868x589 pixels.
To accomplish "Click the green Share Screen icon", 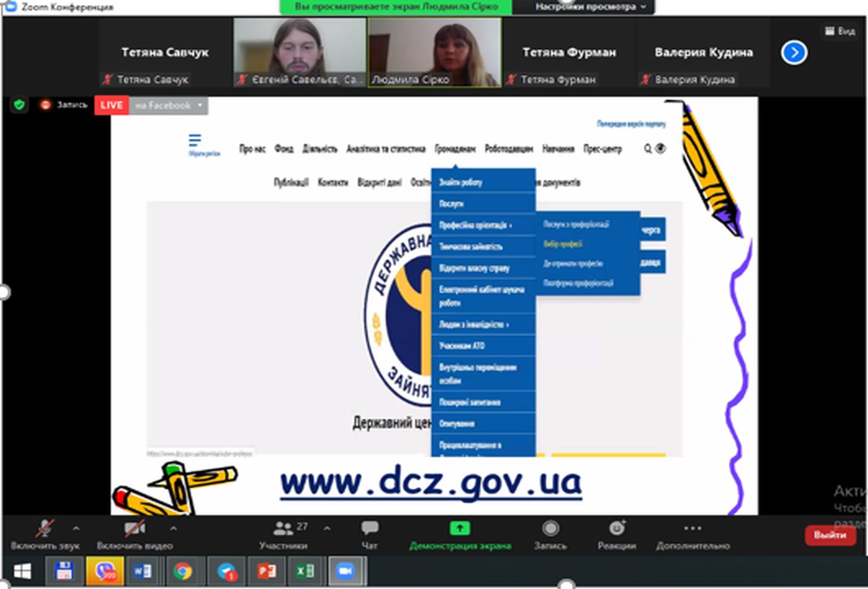I will pyautogui.click(x=459, y=528).
